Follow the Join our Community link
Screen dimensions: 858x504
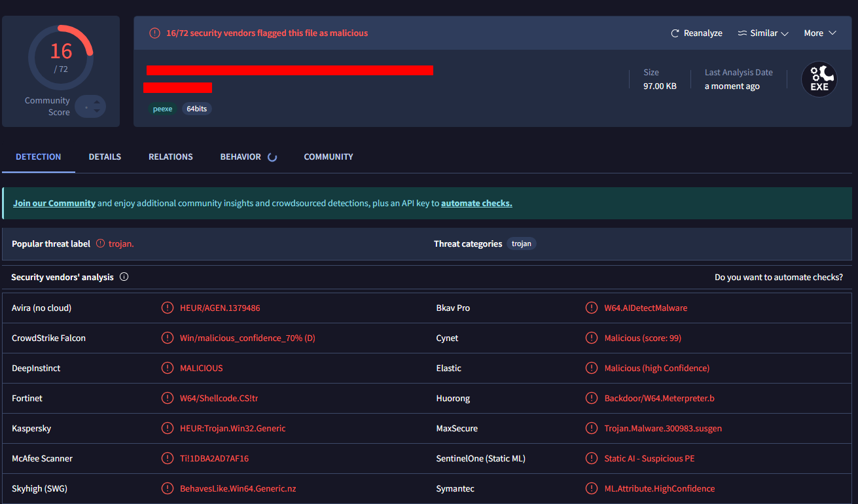(x=54, y=204)
